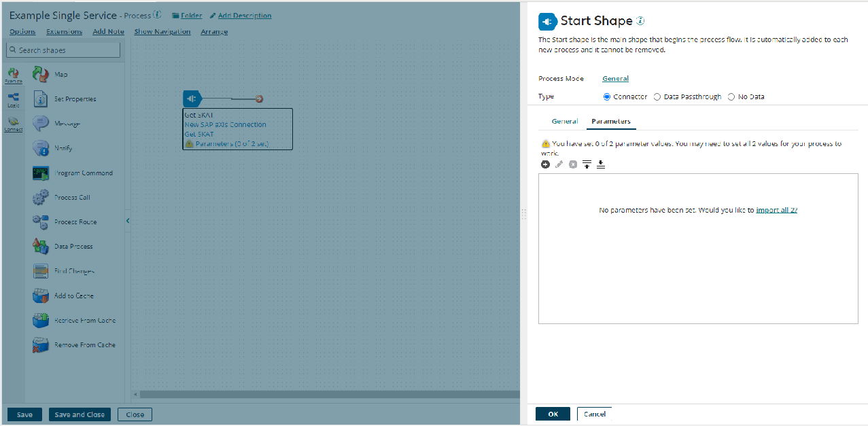
Task: Click the Search shapes input field
Action: click(63, 50)
